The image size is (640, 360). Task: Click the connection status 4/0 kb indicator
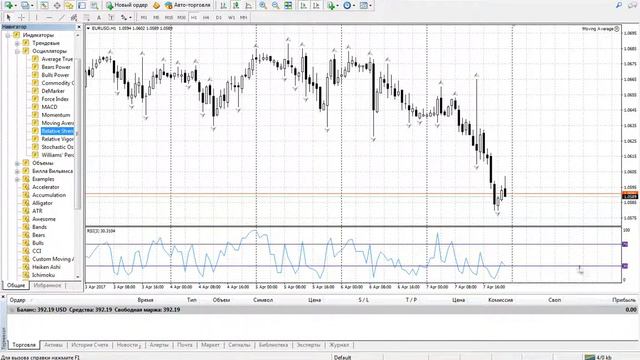pyautogui.click(x=598, y=357)
